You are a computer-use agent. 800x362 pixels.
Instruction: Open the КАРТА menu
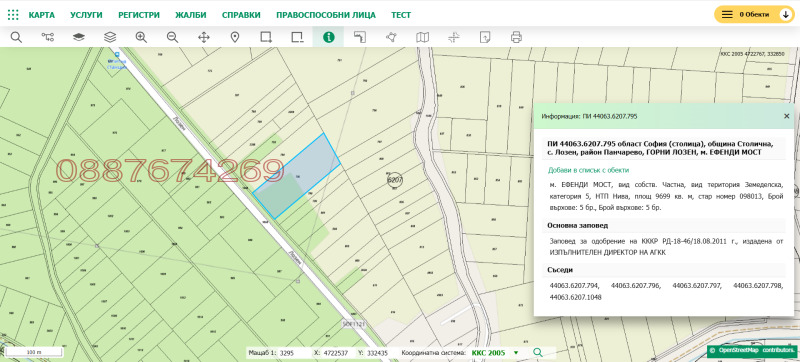pos(42,15)
